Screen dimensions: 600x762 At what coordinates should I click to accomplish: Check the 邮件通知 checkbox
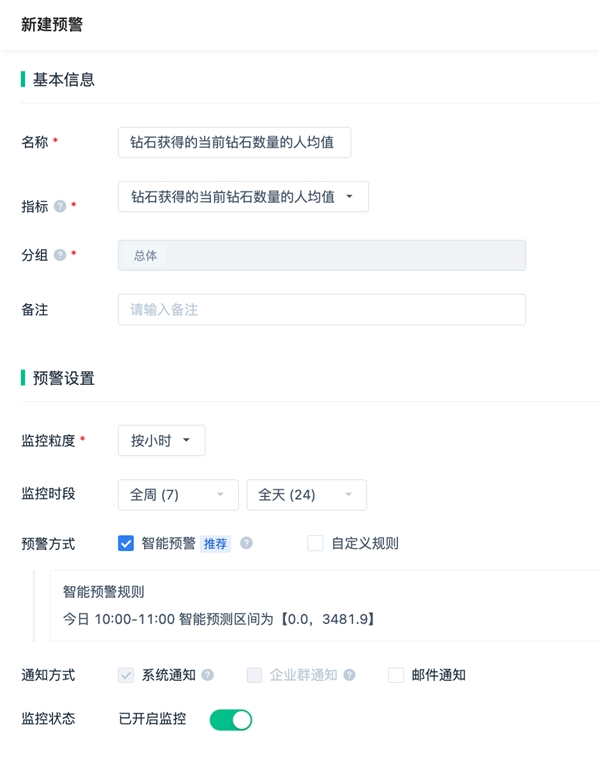pos(396,675)
